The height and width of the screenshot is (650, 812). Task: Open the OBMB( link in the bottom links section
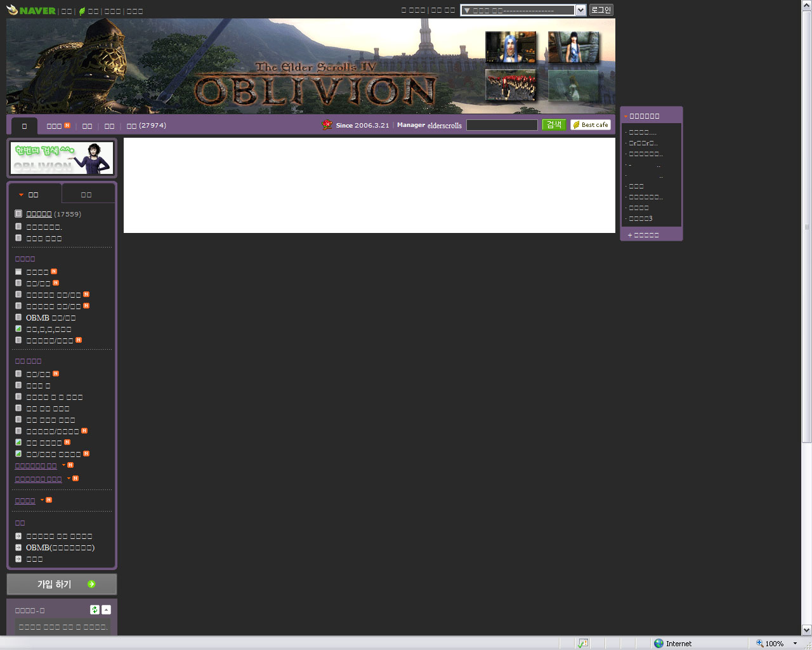click(x=60, y=547)
